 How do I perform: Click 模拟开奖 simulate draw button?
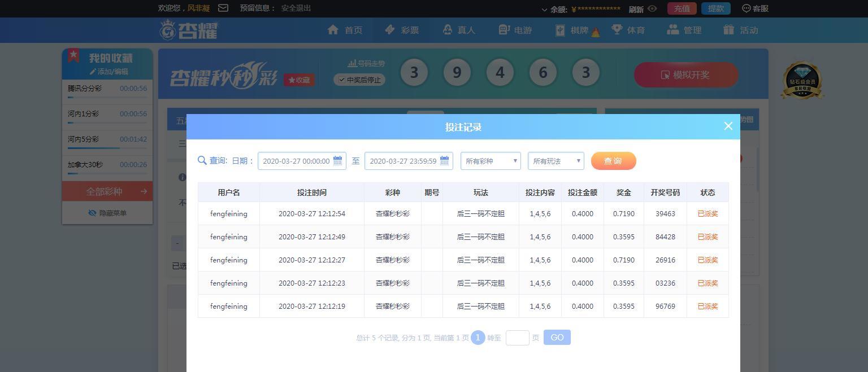(x=686, y=75)
